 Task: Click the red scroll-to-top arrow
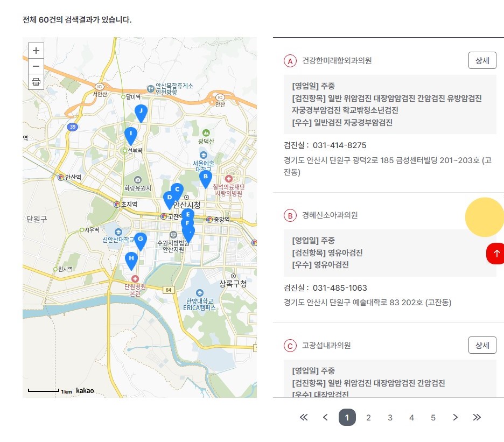click(x=495, y=253)
